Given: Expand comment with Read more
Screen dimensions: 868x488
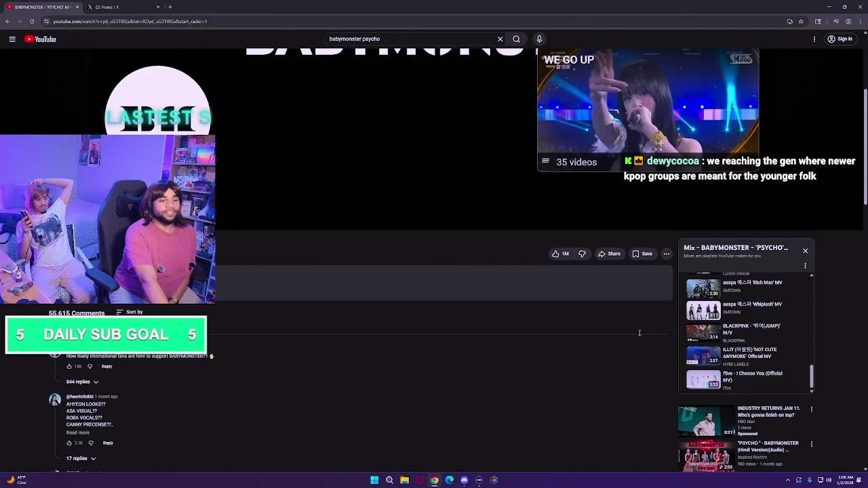Looking at the screenshot, I should (78, 432).
